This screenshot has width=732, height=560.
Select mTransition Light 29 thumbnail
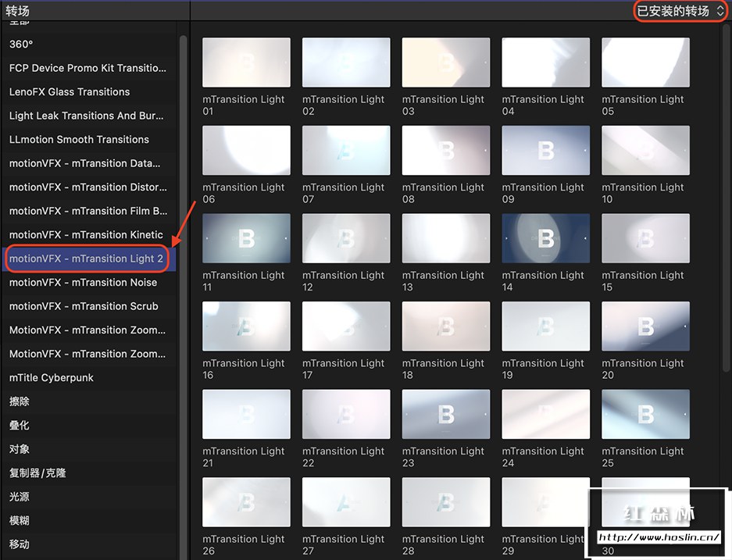click(x=546, y=502)
